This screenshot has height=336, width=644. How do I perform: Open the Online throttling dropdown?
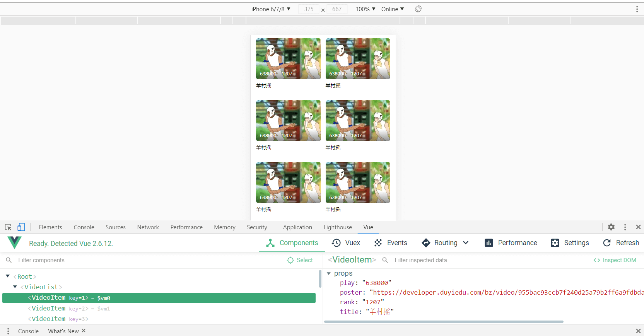click(x=393, y=9)
